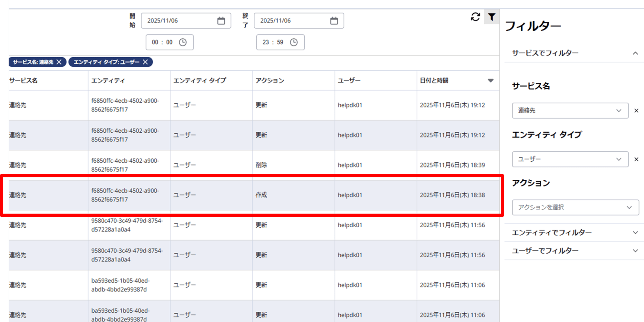
Task: Open the start date calendar picker icon
Action: [x=221, y=21]
